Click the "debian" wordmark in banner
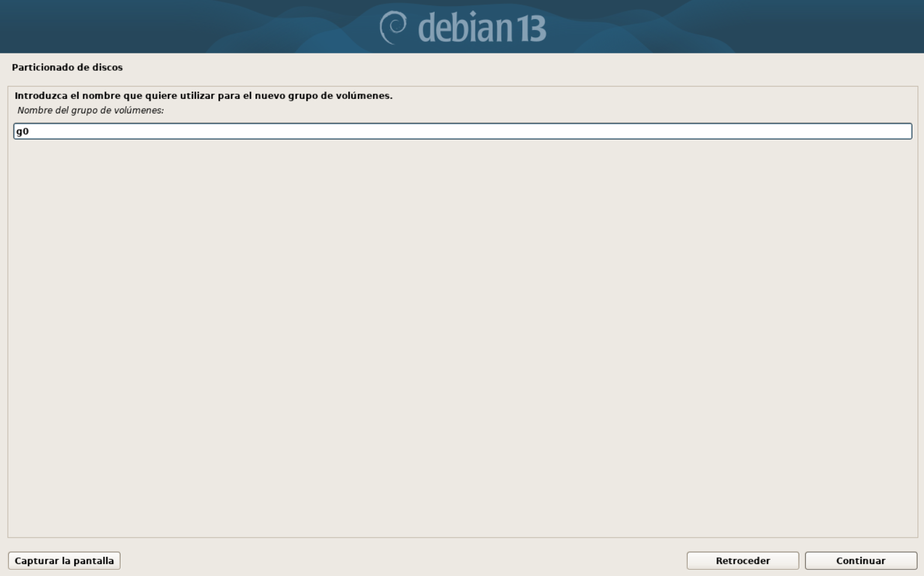The height and width of the screenshot is (576, 924). pos(465,28)
